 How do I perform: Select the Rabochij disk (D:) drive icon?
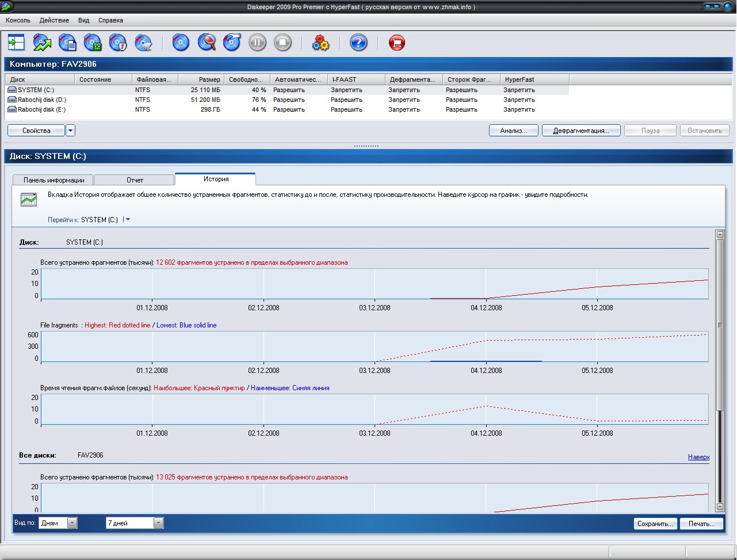[x=12, y=100]
